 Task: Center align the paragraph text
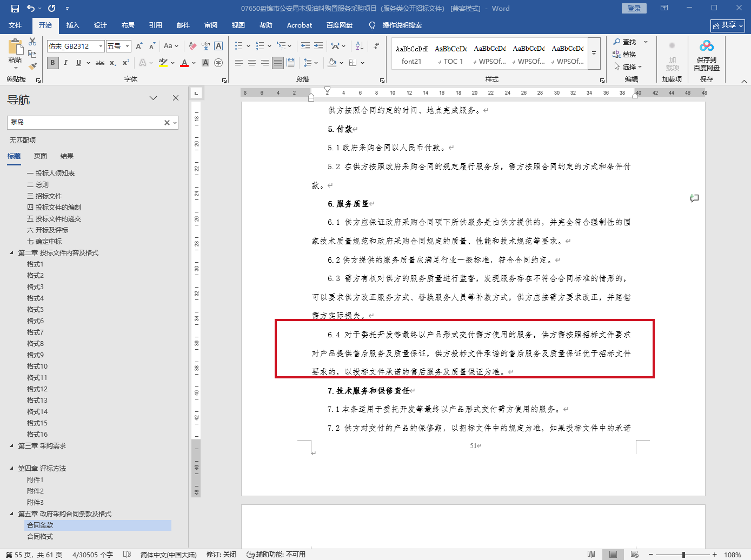coord(252,63)
